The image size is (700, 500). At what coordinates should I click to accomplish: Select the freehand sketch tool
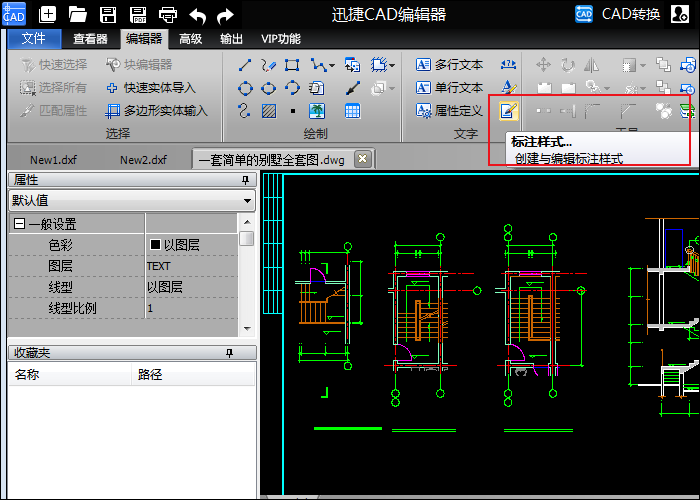268,65
